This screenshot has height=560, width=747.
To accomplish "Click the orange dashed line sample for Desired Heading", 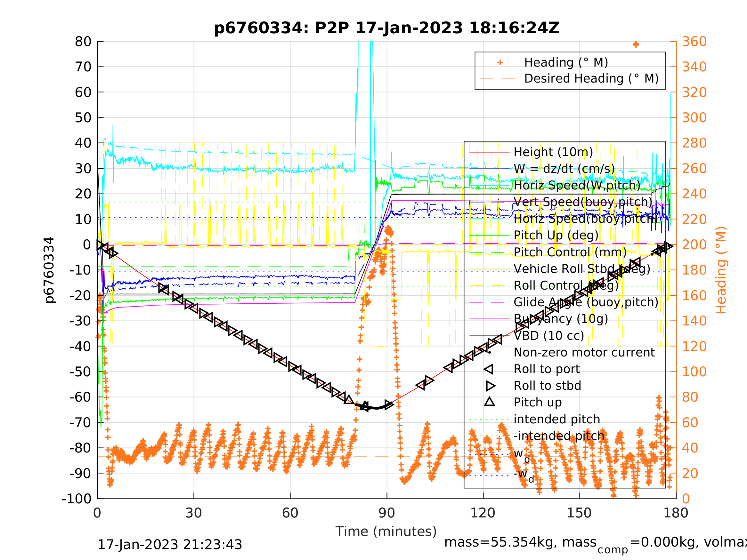I will pos(498,79).
